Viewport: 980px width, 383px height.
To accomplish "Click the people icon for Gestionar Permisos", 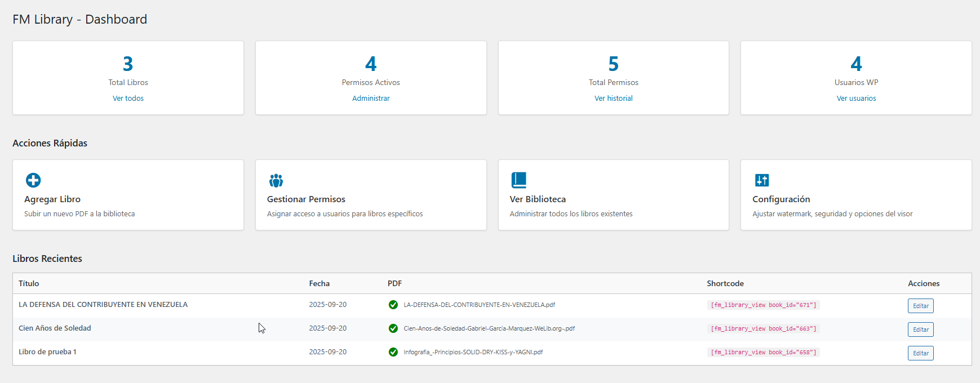I will 276,180.
